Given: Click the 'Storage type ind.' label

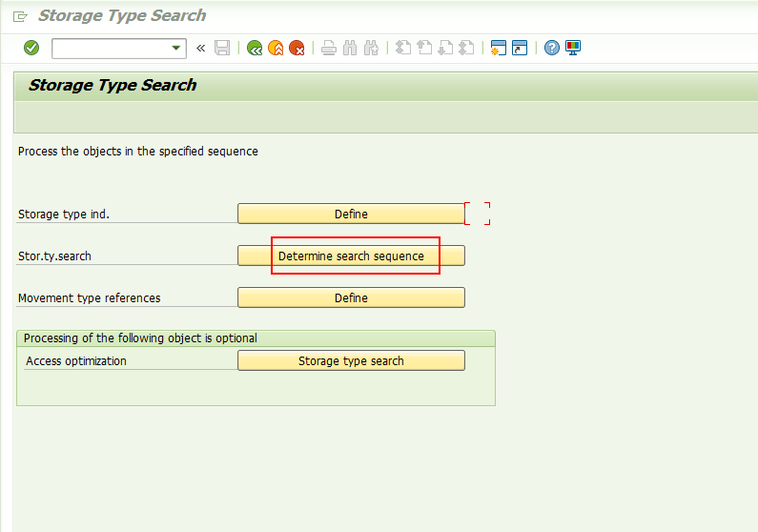Looking at the screenshot, I should (64, 215).
